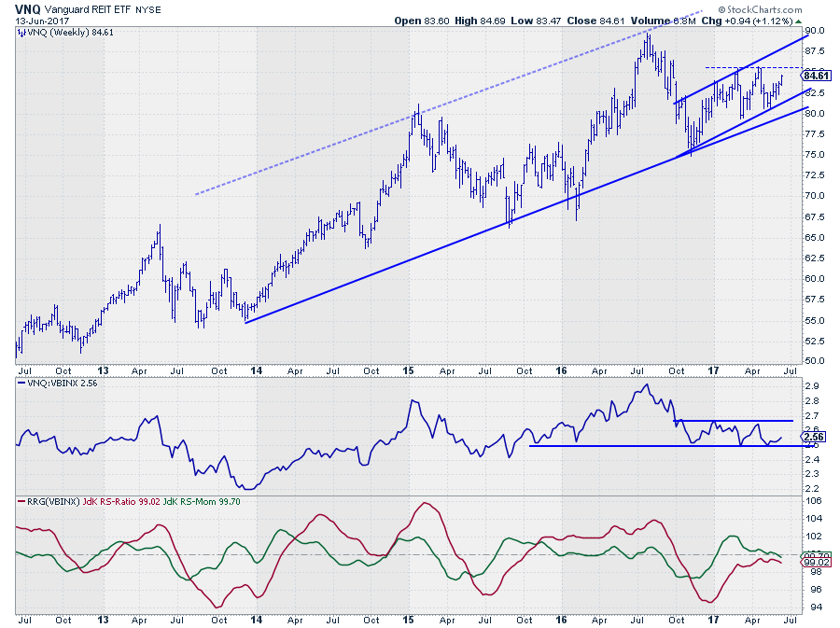Screen dimensions: 840x628
Task: Select the Low 83.47 value
Action: coord(535,21)
